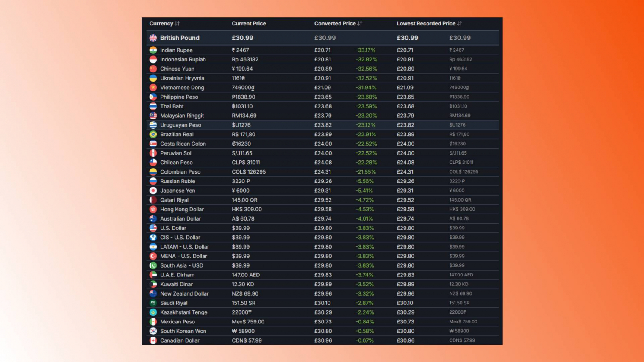Click the U.S. Dollar currency name

coord(173,228)
